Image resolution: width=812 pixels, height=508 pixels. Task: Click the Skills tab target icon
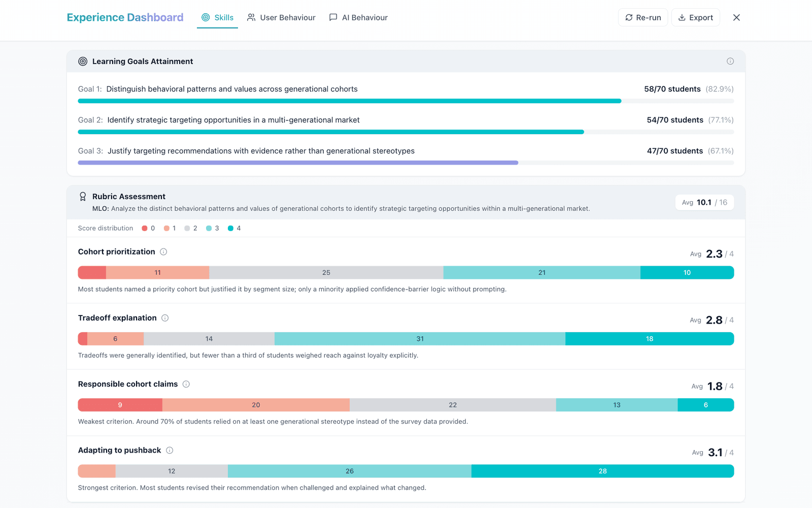tap(206, 18)
